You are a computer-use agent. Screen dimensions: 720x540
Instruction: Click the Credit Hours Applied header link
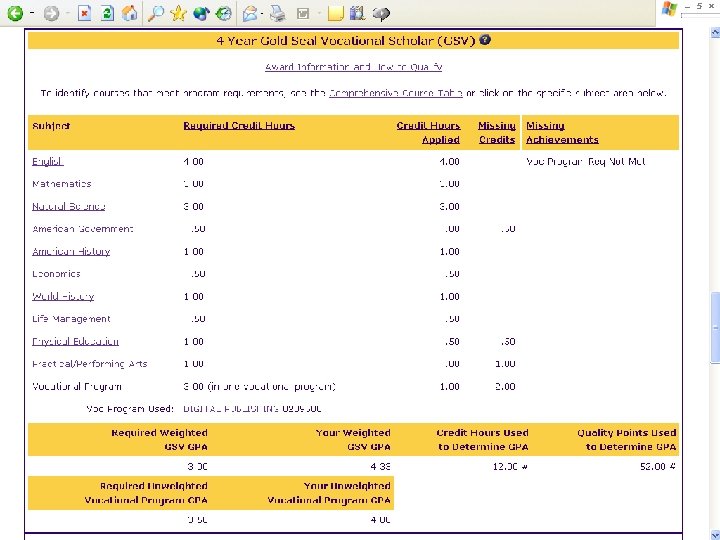click(428, 132)
